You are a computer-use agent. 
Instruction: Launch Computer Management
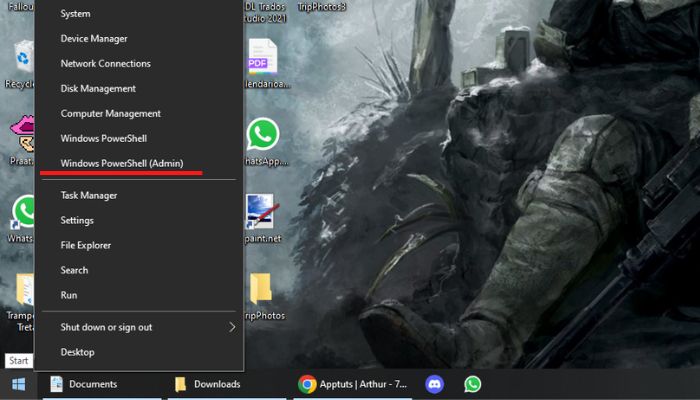139,113
